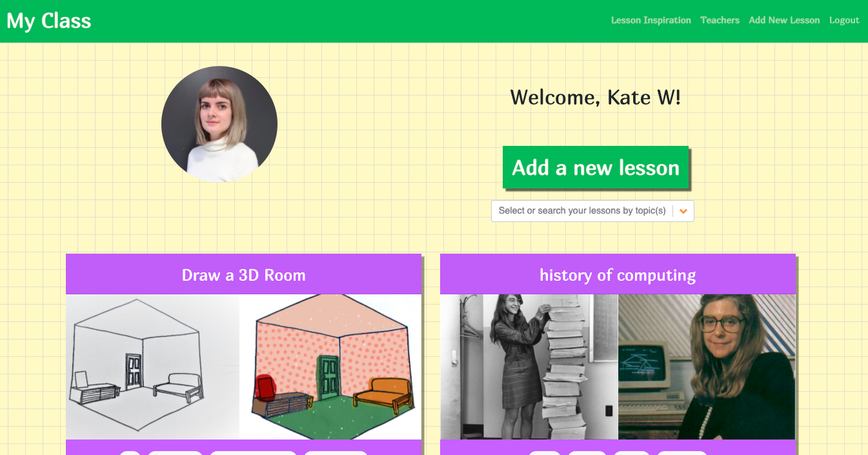Image resolution: width=868 pixels, height=455 pixels.
Task: Click the photo of woman with glasses
Action: [x=707, y=367]
